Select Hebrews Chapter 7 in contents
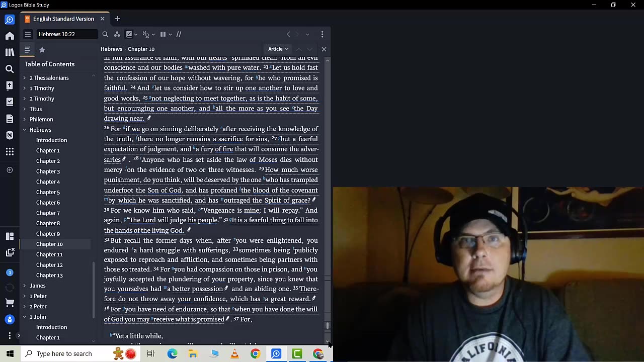Image resolution: width=644 pixels, height=362 pixels. pos(48,213)
